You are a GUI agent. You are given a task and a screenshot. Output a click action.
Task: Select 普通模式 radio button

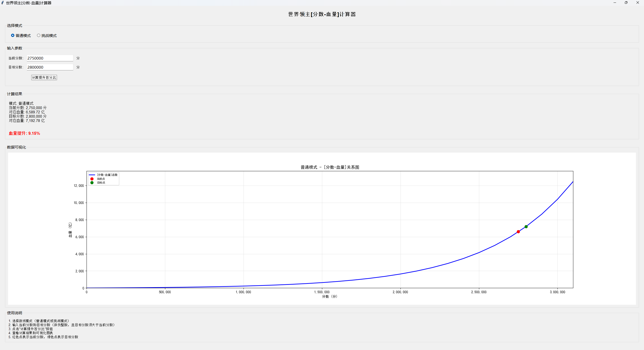tap(13, 35)
